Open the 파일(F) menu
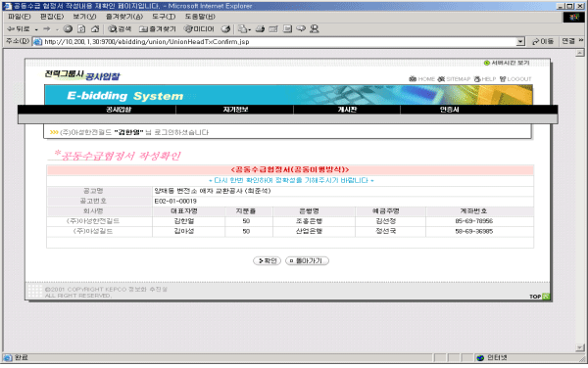 tap(20, 17)
